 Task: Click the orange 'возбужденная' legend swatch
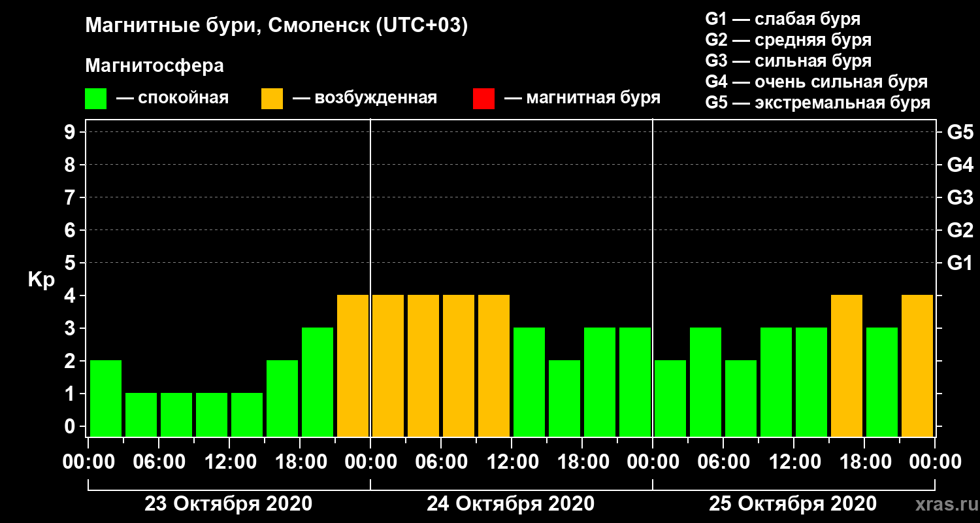click(272, 99)
